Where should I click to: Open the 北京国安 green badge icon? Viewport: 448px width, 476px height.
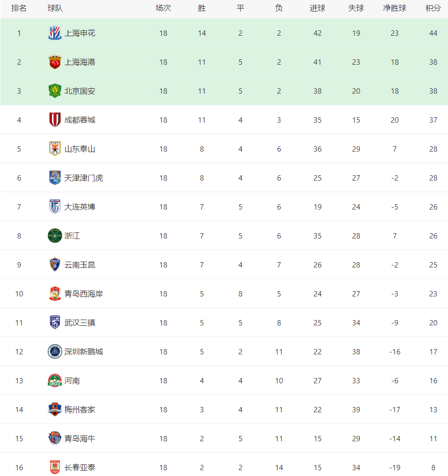(x=55, y=91)
